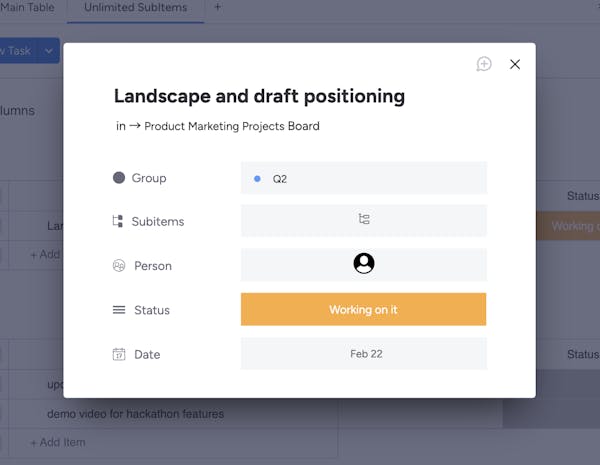Close the item card dialog
This screenshot has height=465, width=600.
click(x=515, y=64)
